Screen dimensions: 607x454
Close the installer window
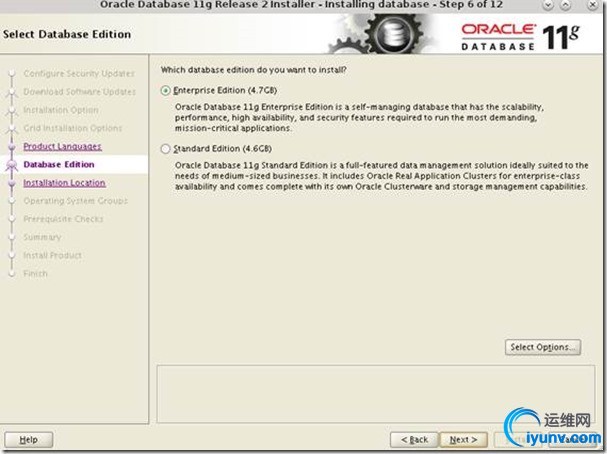tap(593, 5)
